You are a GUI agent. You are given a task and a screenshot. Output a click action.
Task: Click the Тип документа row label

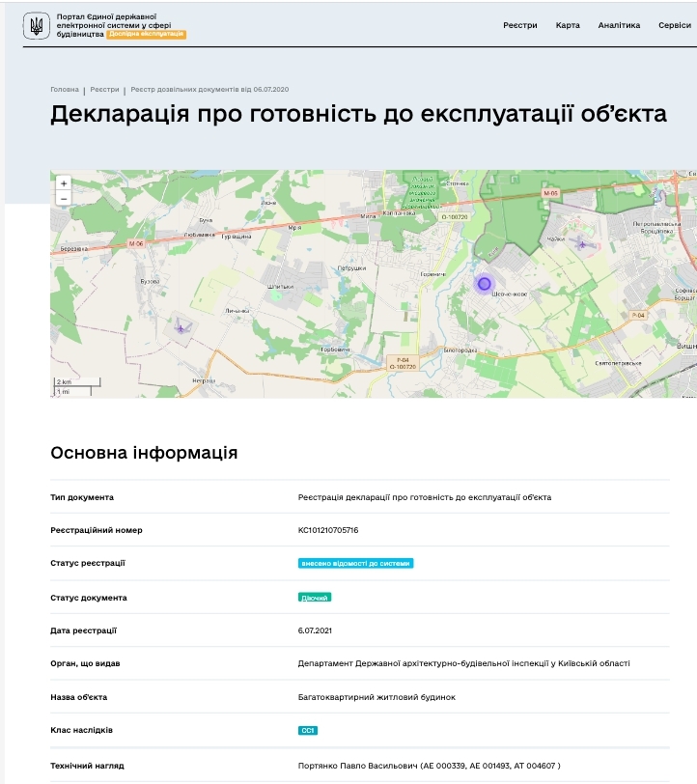(x=82, y=497)
